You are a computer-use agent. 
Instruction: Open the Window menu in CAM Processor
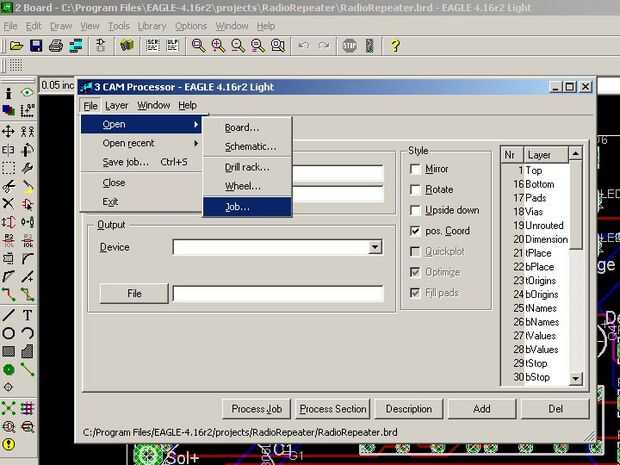click(153, 106)
